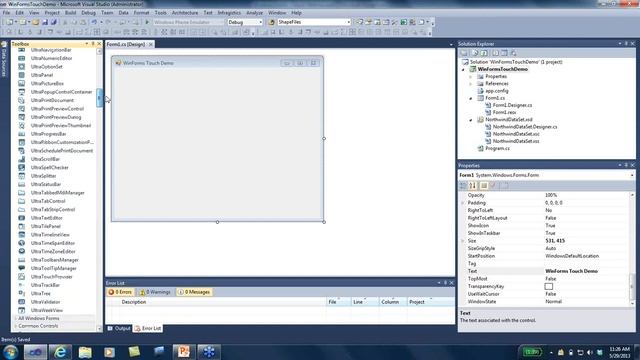
Task: Click the TransparencyKey color swatch
Action: click(x=549, y=287)
